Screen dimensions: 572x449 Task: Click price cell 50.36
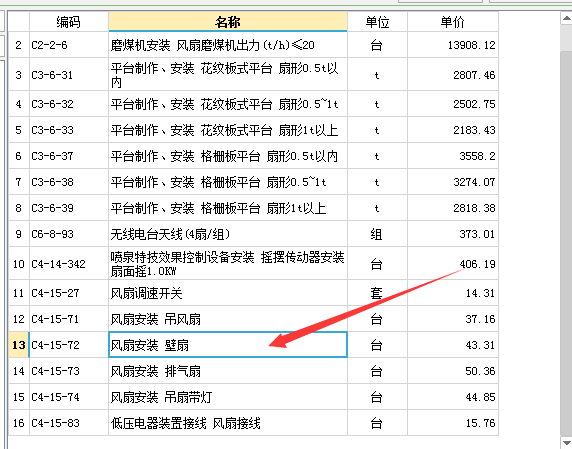coord(453,371)
